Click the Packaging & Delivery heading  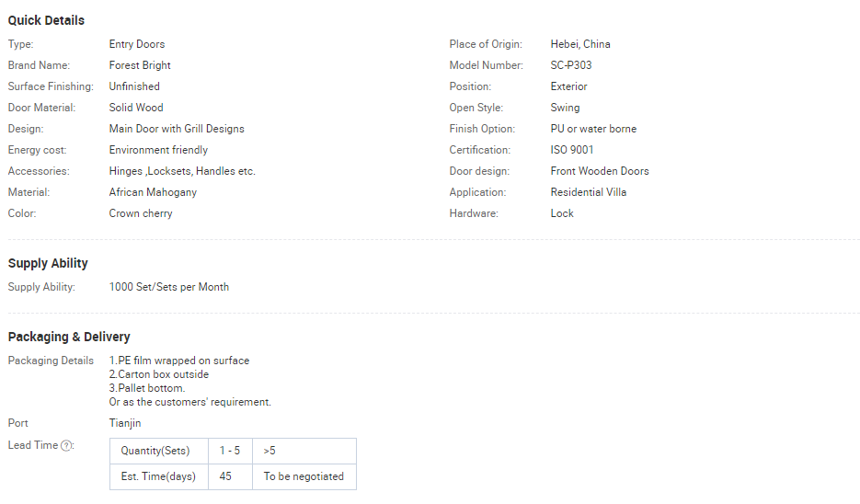(x=69, y=337)
